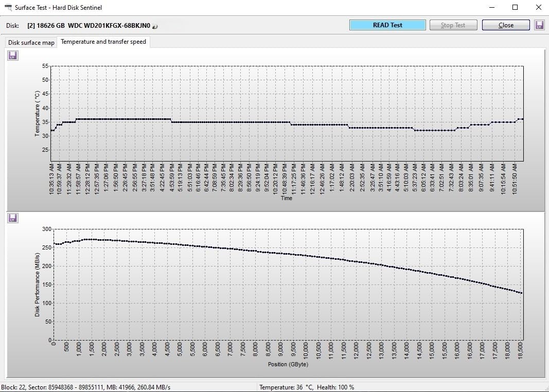Click the blue READ Test progress bar
This screenshot has height=392, width=549.
pos(387,25)
